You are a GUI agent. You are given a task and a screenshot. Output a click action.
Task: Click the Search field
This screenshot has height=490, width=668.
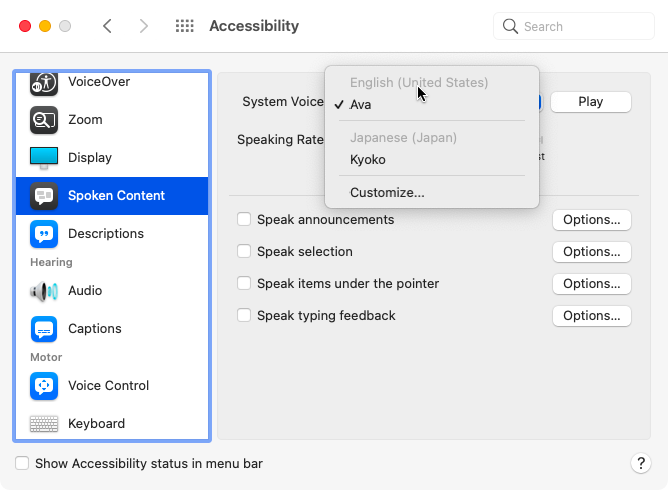[574, 27]
